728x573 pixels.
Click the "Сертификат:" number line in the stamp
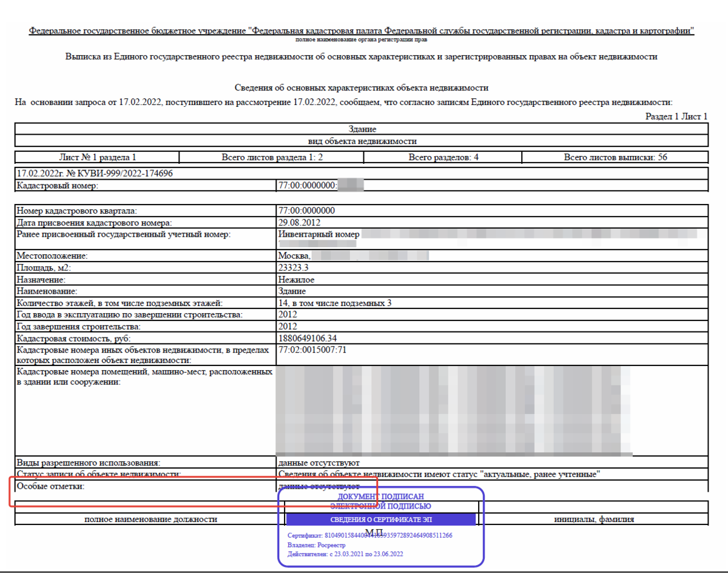click(369, 535)
